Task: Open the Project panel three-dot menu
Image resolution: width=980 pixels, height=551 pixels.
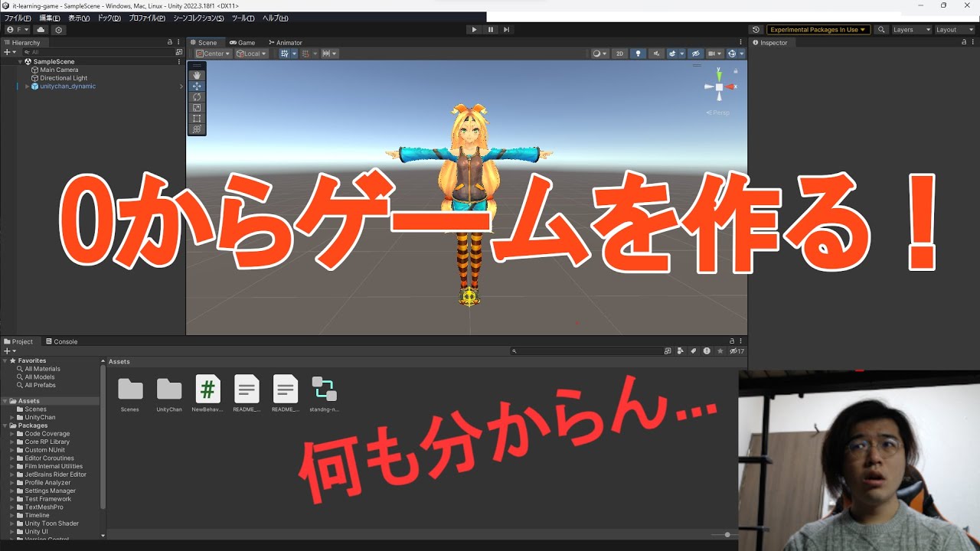Action: pyautogui.click(x=741, y=341)
